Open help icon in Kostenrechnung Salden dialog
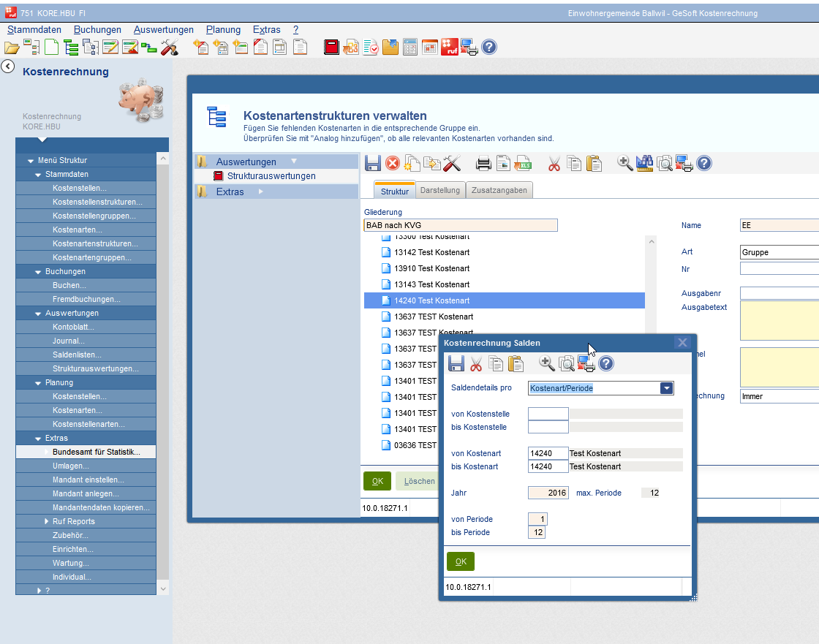Viewport: 819px width, 644px height. (606, 363)
